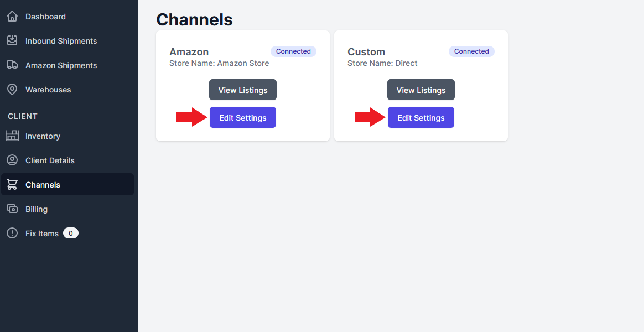The image size is (644, 332).
Task: Click the Custom channel Connected badge
Action: [x=471, y=51]
